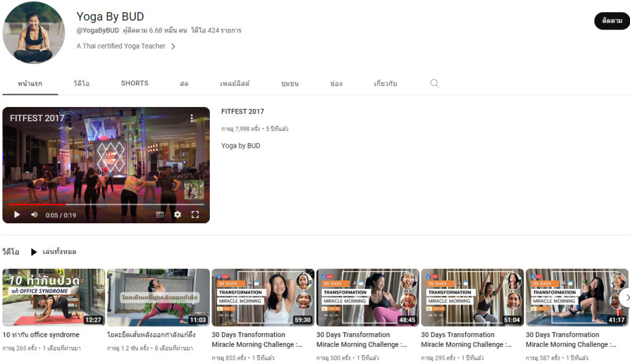Open video player settings gear
The image size is (630, 364).
pos(177,215)
